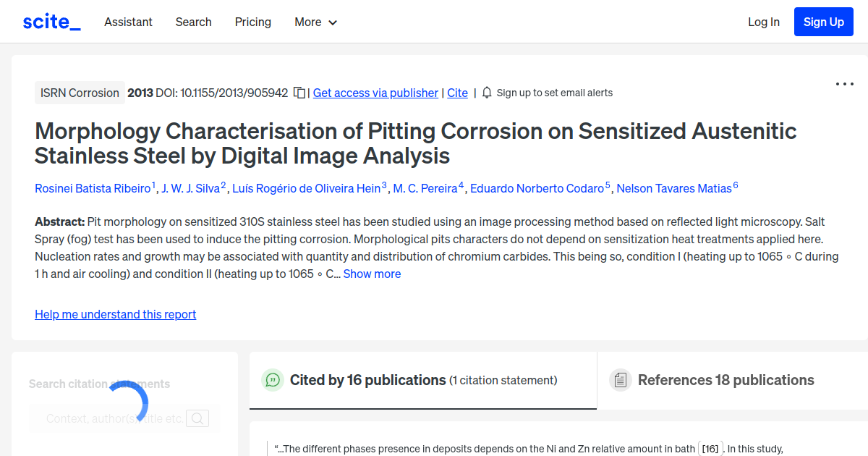Switch to the References 18 publications tab
This screenshot has height=456, width=868.
click(726, 379)
